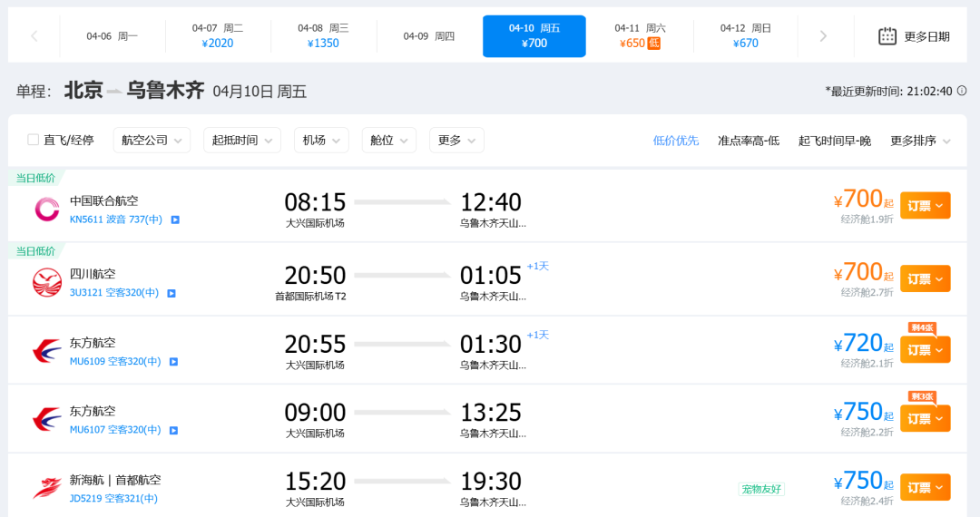Show later dates with right arrow

823,36
